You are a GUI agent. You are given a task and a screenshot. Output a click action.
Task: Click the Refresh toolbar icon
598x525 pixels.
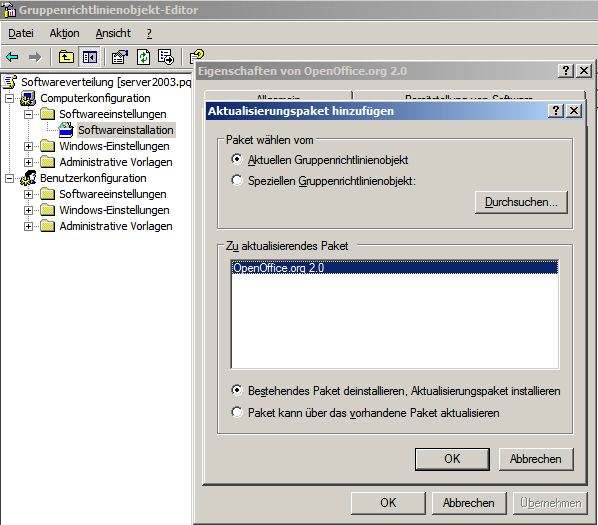(x=143, y=57)
